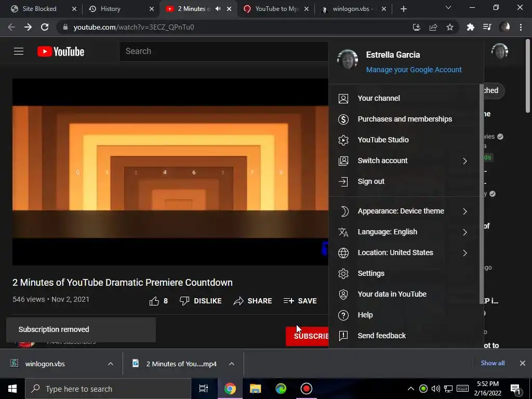Open Microsoft Edge from taskbar
This screenshot has width=532, height=399.
(281, 389)
